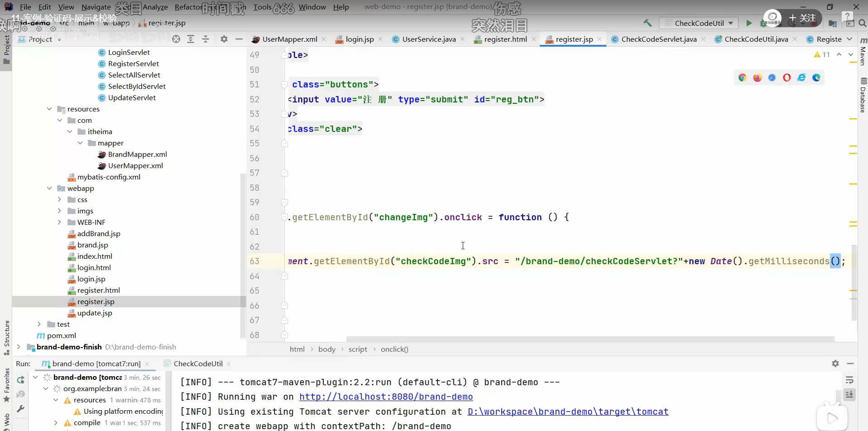Select pom.xml in the project tree
Image resolution: width=868 pixels, height=431 pixels.
tap(61, 335)
